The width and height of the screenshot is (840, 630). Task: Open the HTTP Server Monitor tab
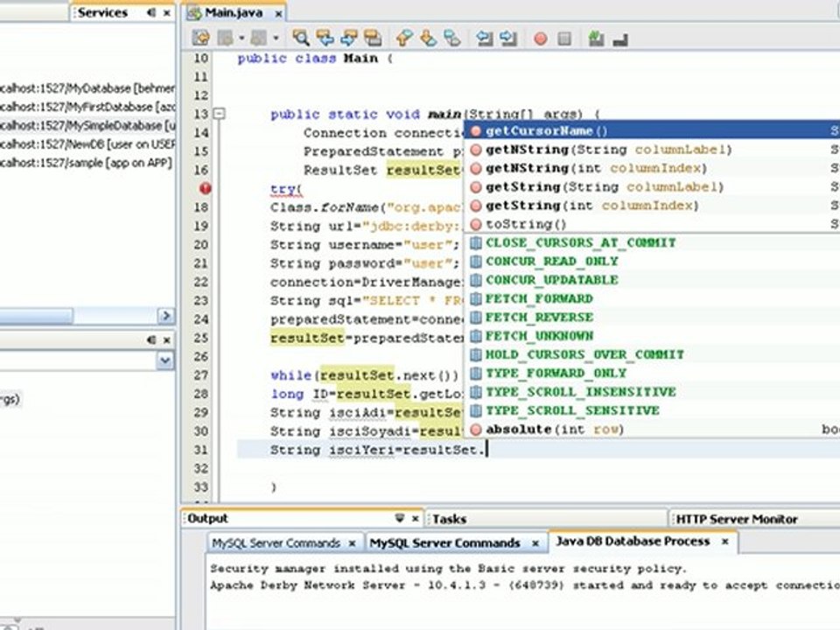click(737, 519)
